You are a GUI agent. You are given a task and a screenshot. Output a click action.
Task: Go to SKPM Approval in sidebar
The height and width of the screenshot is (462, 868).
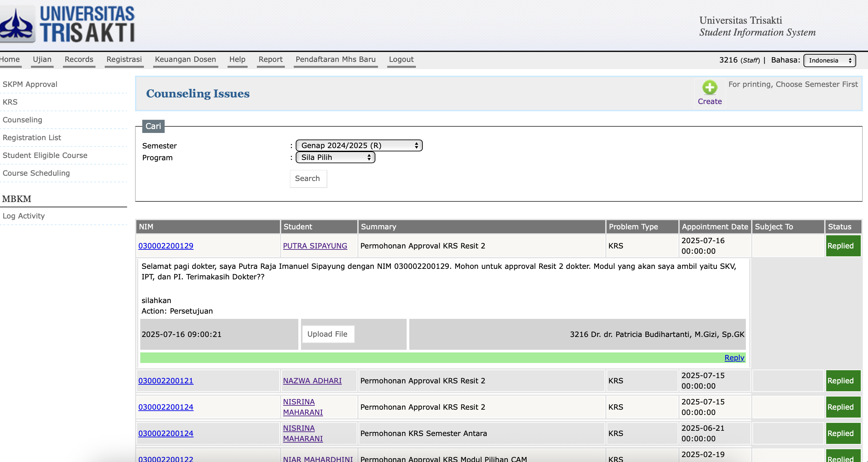click(x=30, y=84)
